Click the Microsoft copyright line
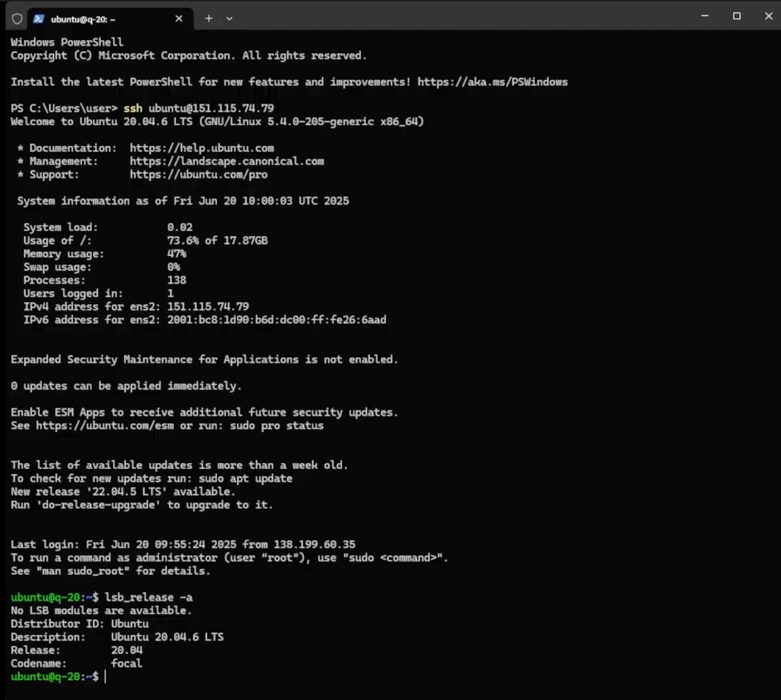The height and width of the screenshot is (700, 781). coord(188,56)
